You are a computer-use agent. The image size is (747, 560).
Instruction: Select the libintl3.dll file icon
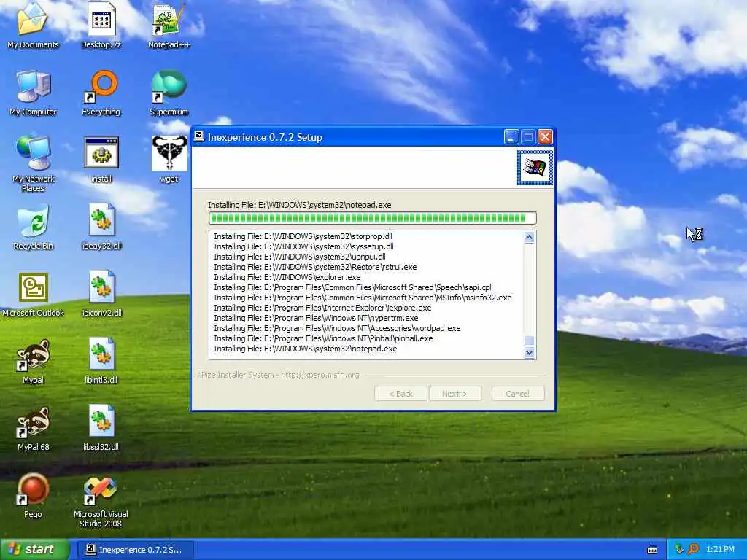[x=101, y=362]
